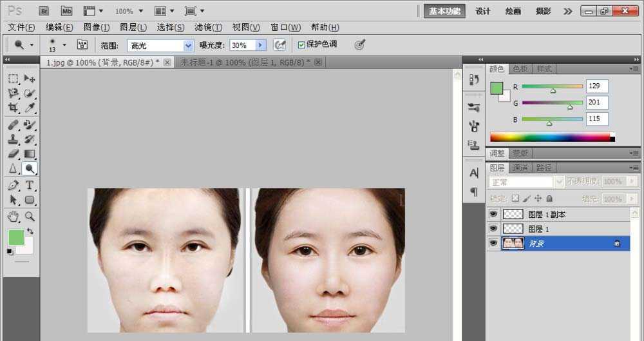Image resolution: width=644 pixels, height=341 pixels.
Task: Select the Brush tool
Action: [x=29, y=124]
